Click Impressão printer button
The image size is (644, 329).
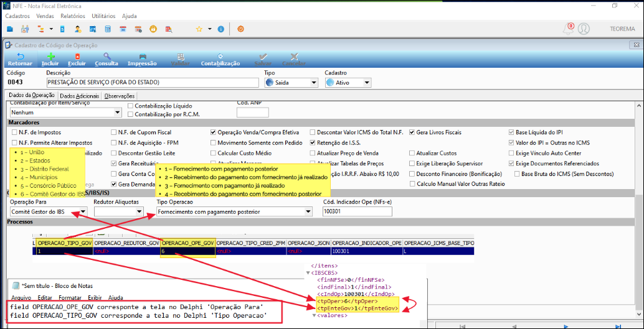(142, 60)
